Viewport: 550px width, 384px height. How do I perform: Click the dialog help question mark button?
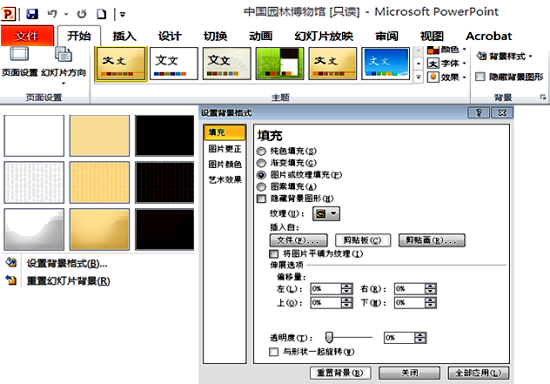(x=478, y=113)
